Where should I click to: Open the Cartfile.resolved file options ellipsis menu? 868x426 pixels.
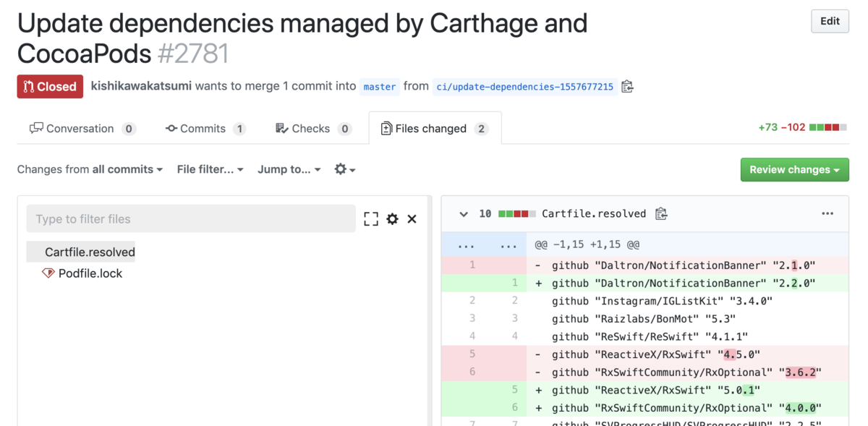click(x=827, y=213)
